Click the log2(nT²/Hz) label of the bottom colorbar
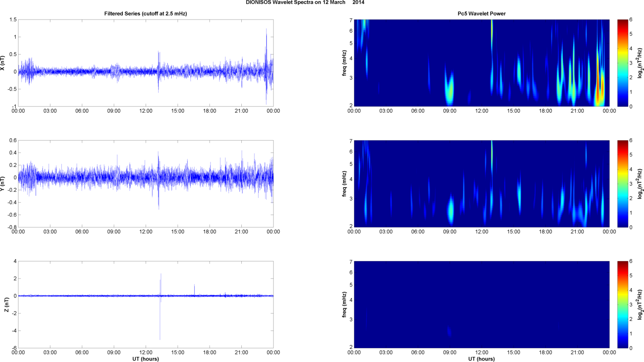The height and width of the screenshot is (362, 644). tap(640, 305)
